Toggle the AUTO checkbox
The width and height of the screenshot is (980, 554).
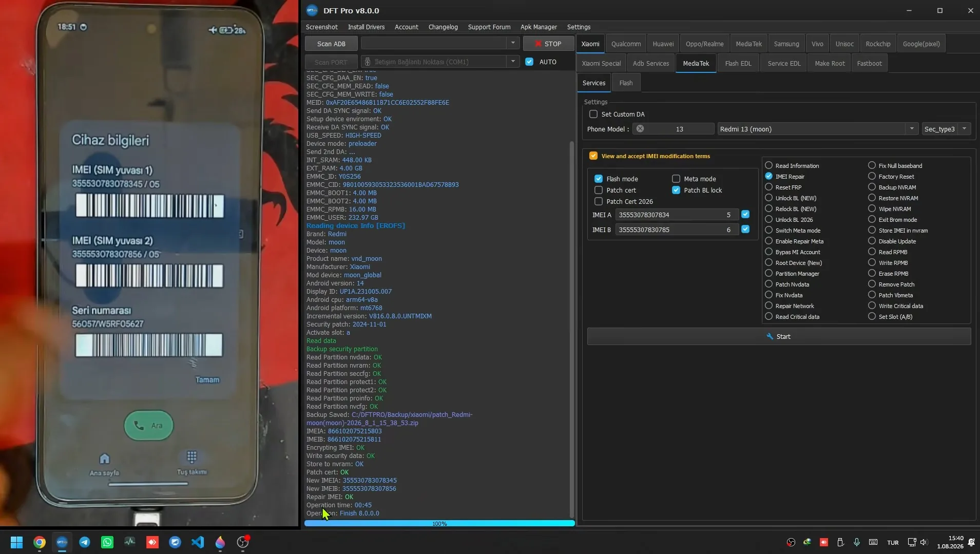(529, 62)
